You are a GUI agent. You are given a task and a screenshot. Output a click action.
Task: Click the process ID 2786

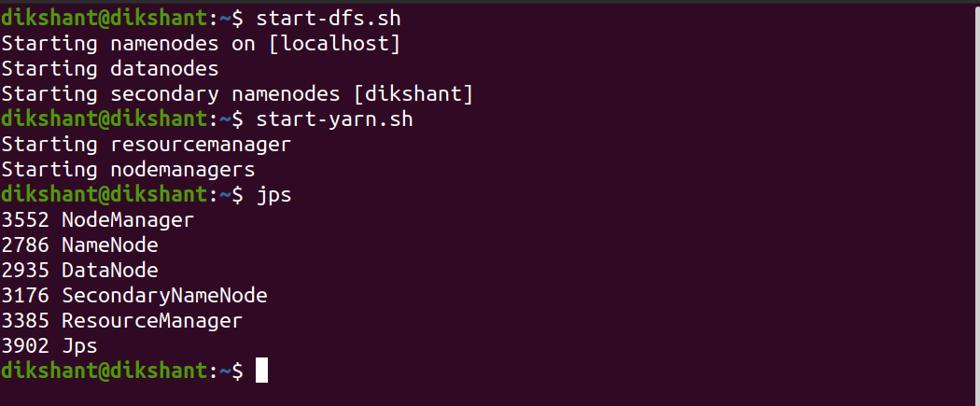coord(26,245)
